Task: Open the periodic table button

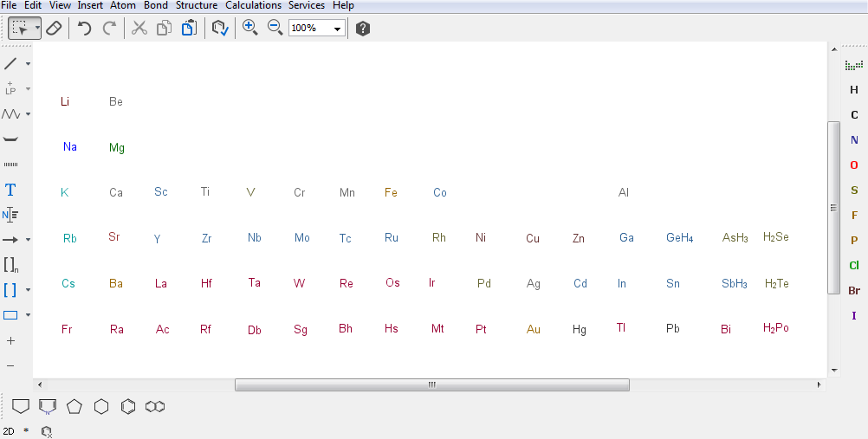Action: click(853, 66)
